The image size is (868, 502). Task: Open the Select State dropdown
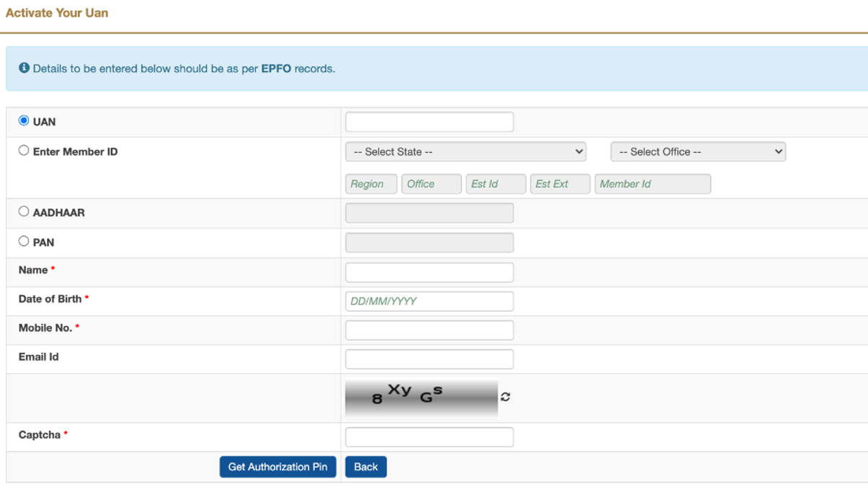point(466,151)
